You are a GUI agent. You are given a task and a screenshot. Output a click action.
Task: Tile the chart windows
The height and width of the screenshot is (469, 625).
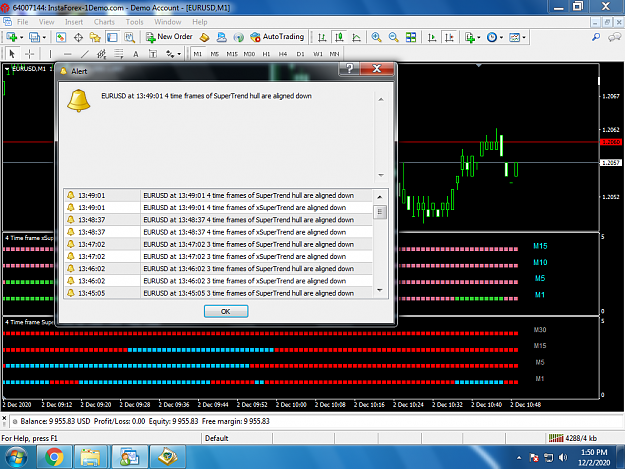pyautogui.click(x=411, y=37)
